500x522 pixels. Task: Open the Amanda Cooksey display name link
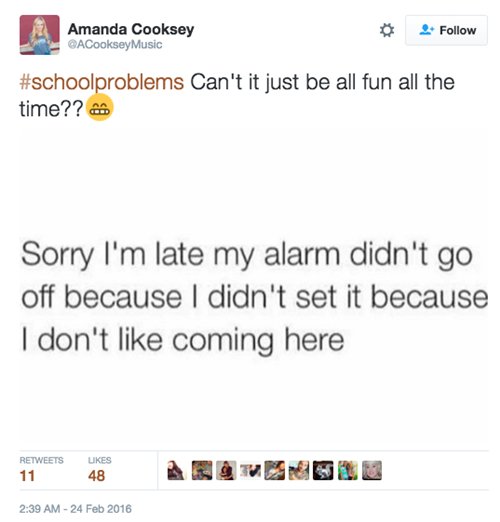(x=131, y=29)
